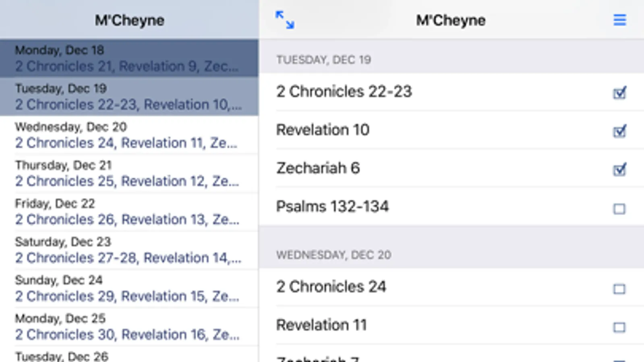Select Friday, Dec 22 reading entry
The width and height of the screenshot is (644, 362).
click(x=129, y=212)
